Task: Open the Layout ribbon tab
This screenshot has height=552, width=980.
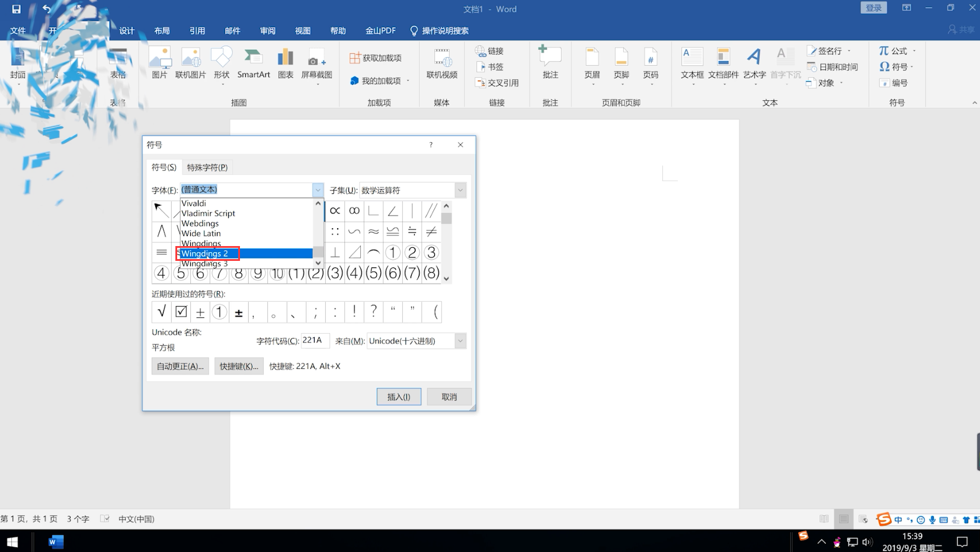Action: pyautogui.click(x=162, y=31)
